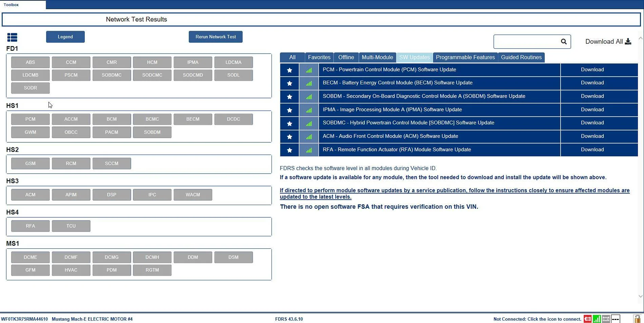Screen dimensions: 644x323
Task: Click signal bars icon in PCM row
Action: pyautogui.click(x=309, y=70)
